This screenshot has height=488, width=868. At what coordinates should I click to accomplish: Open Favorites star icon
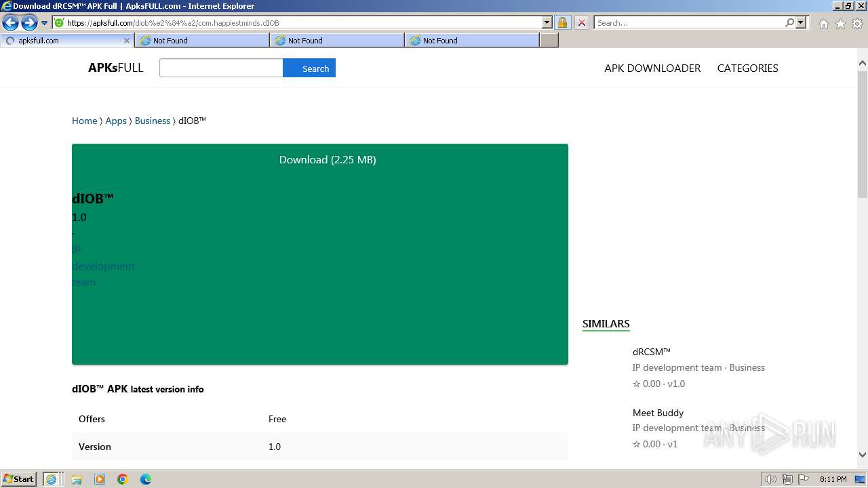(840, 24)
